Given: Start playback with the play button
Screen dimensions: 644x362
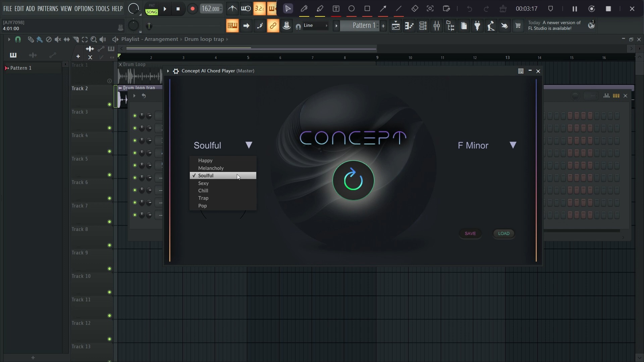Looking at the screenshot, I should pos(165,9).
